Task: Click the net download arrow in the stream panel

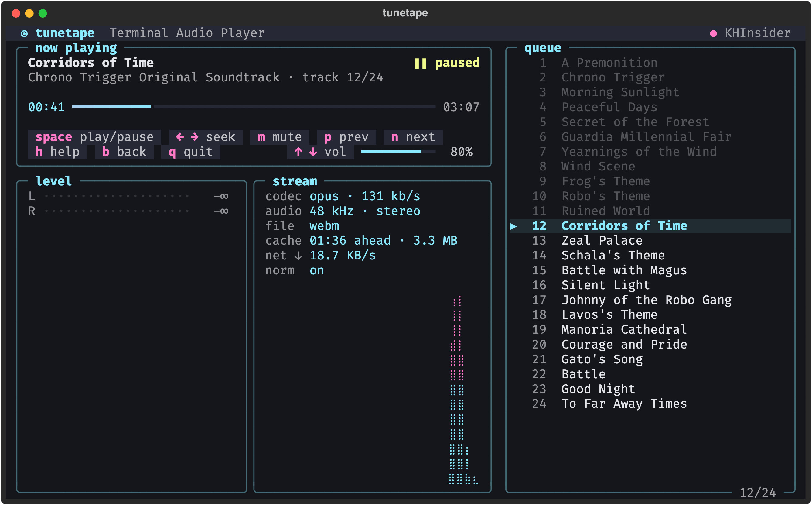Action: coord(299,256)
